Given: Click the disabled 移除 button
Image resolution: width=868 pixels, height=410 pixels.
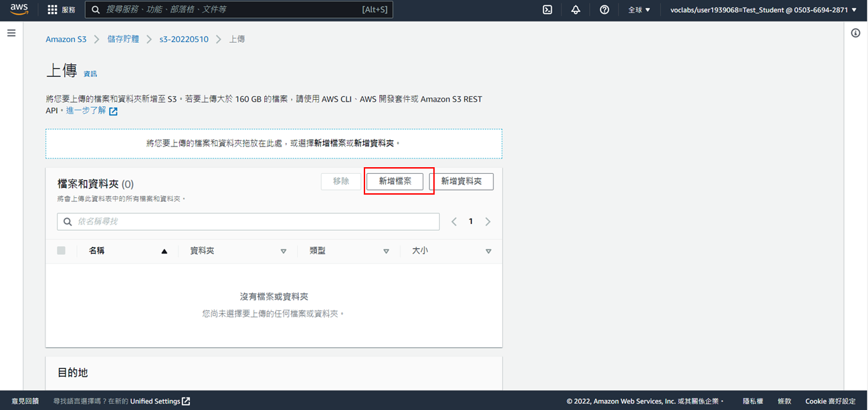Looking at the screenshot, I should [341, 181].
